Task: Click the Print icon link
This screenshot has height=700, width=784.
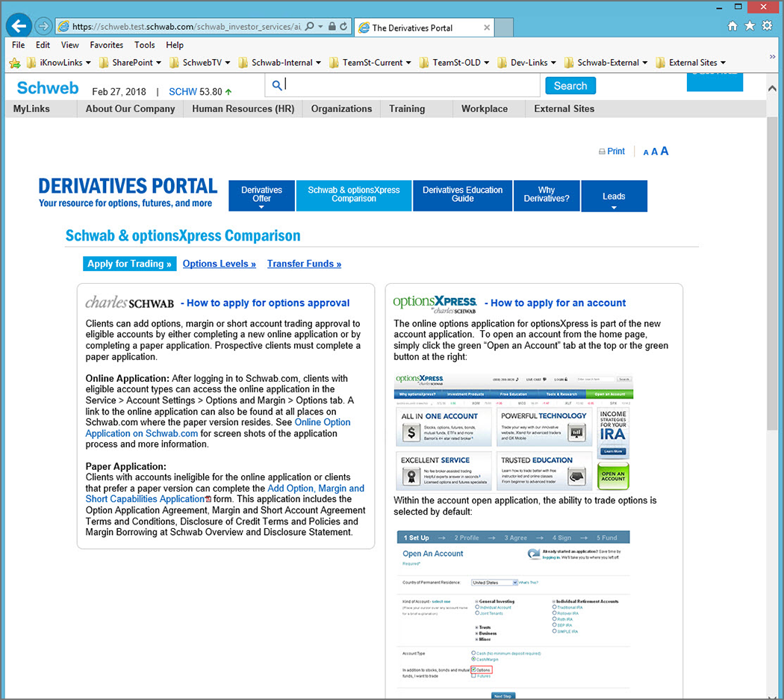Action: (x=612, y=151)
